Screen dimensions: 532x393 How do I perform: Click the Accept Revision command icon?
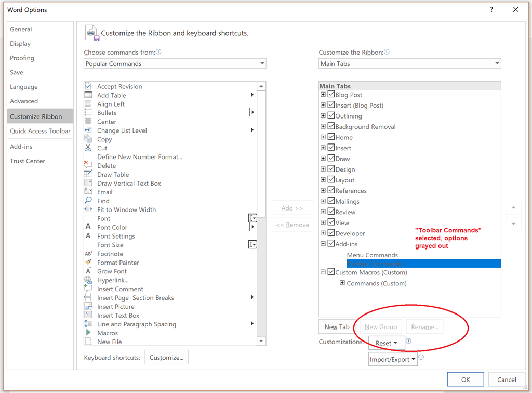coord(88,86)
